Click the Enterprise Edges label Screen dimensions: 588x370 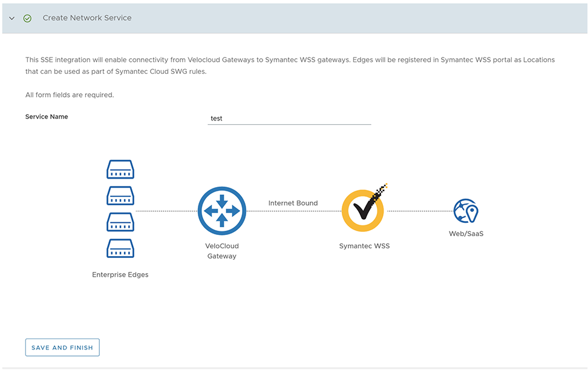[x=120, y=275]
